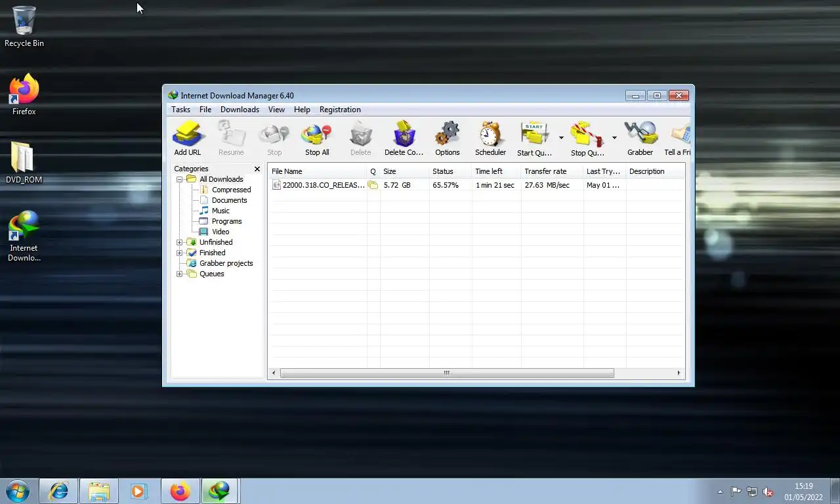Collapse the All Downloads tree node
Viewport: 840px width, 504px height.
(x=179, y=179)
